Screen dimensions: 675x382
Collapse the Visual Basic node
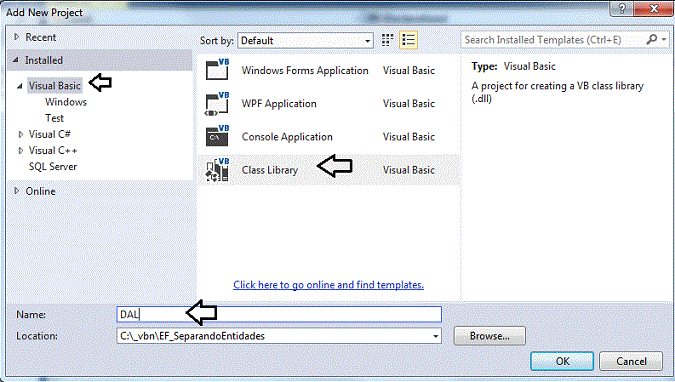20,86
